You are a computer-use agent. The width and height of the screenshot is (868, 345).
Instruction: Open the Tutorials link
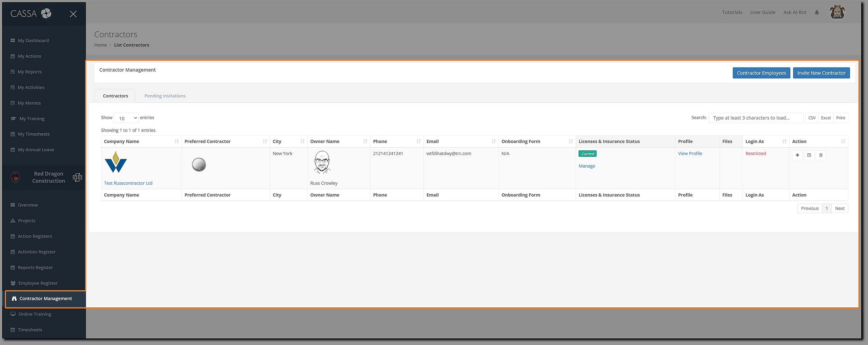(x=732, y=13)
